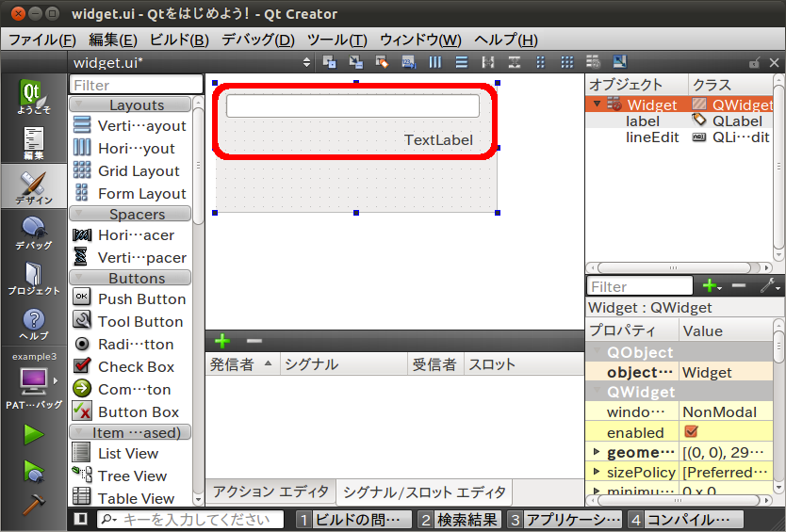Click the Qt welcome mode icon

33,97
